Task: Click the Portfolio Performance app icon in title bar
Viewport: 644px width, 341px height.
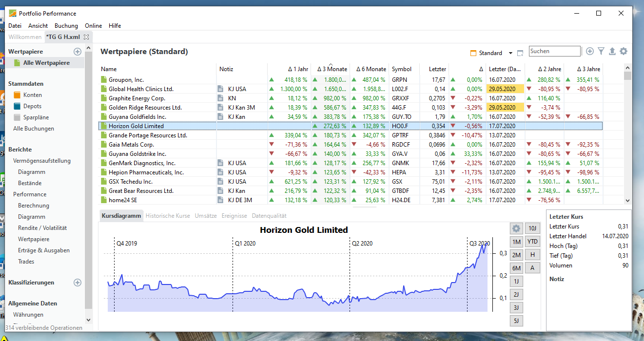Action: click(x=13, y=13)
